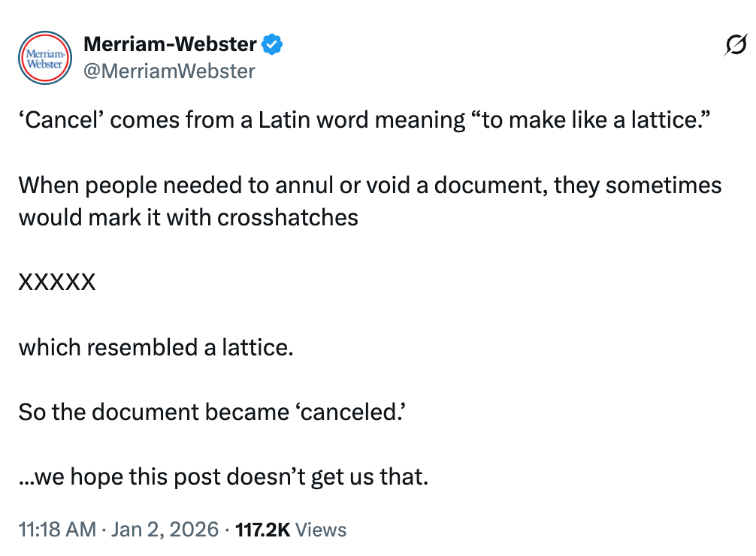This screenshot has width=756, height=556.
Task: Click the 11:18 AM timestamp
Action: (57, 530)
